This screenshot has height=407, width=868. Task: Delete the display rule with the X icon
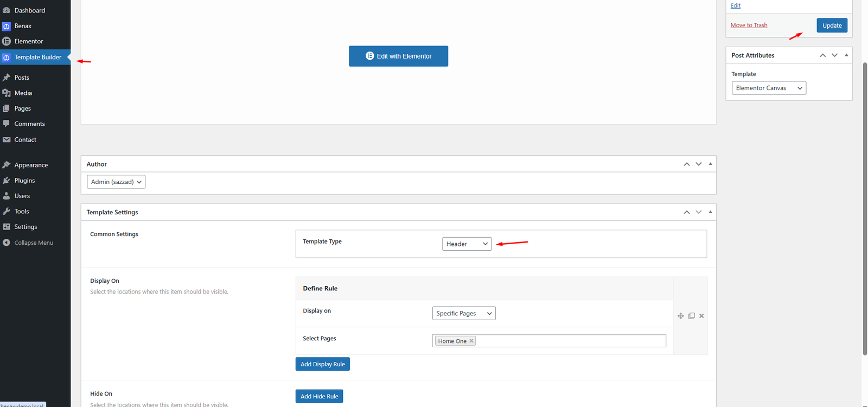pyautogui.click(x=701, y=316)
